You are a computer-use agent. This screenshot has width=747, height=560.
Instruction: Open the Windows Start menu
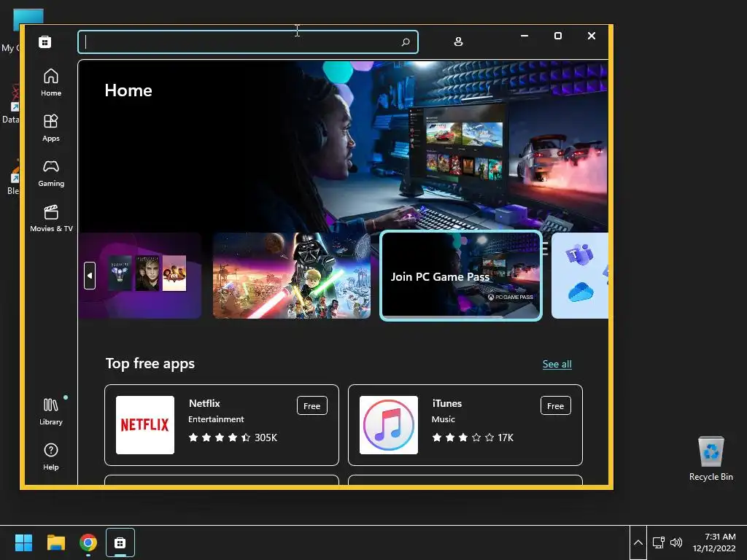click(x=23, y=542)
